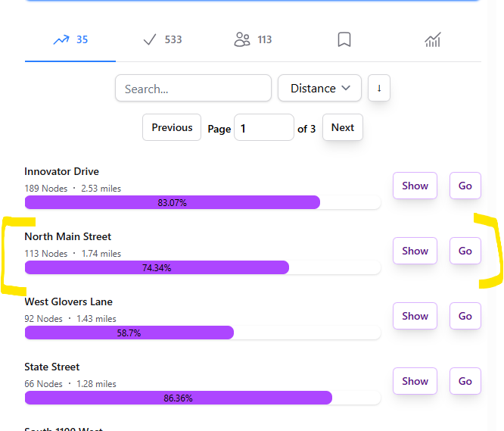
Task: Go to the Next page
Action: pos(342,128)
